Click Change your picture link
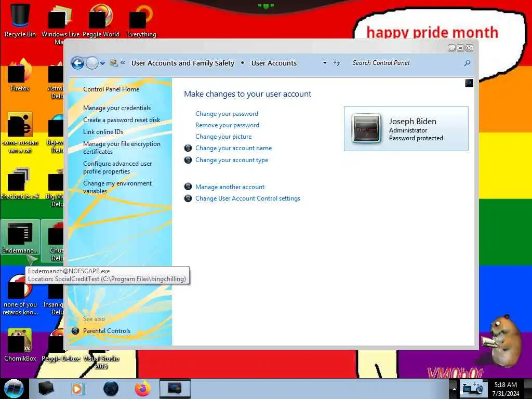 223,137
